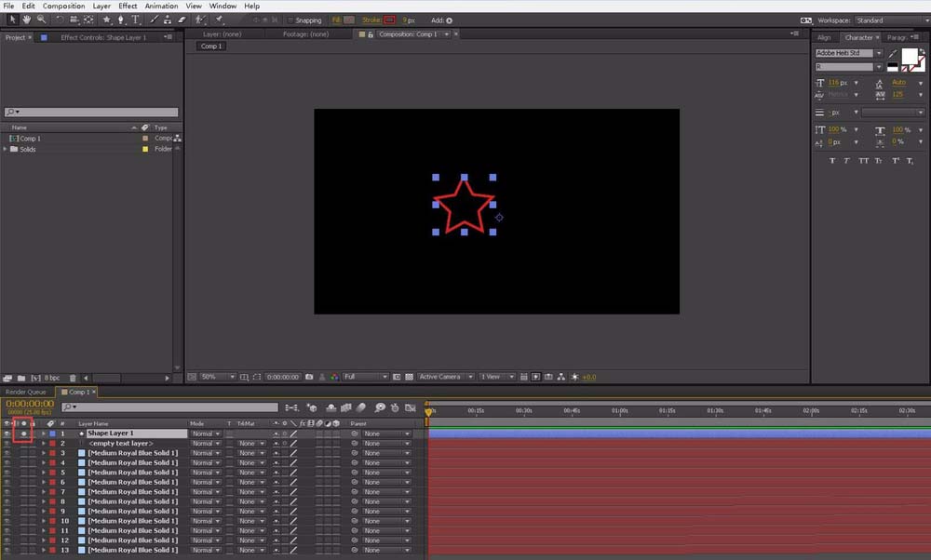Open the Adobe Heiti Std font dropdown
The width and height of the screenshot is (931, 560).
[x=848, y=53]
